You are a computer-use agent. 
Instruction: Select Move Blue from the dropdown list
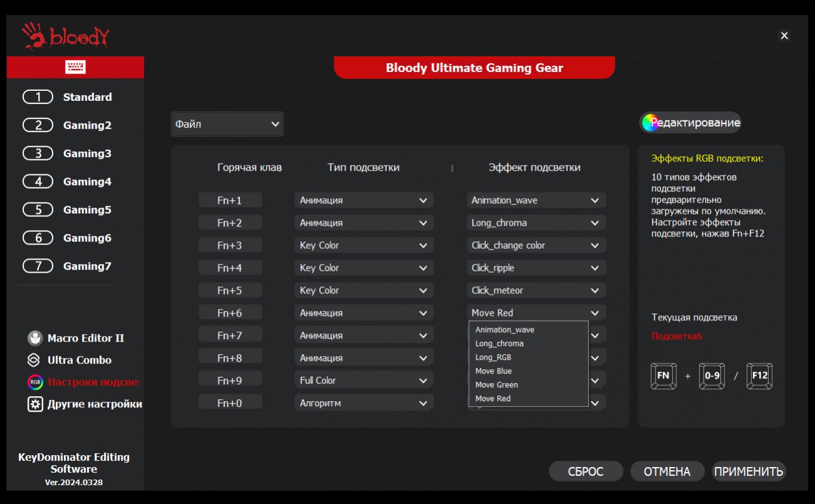[x=493, y=371]
